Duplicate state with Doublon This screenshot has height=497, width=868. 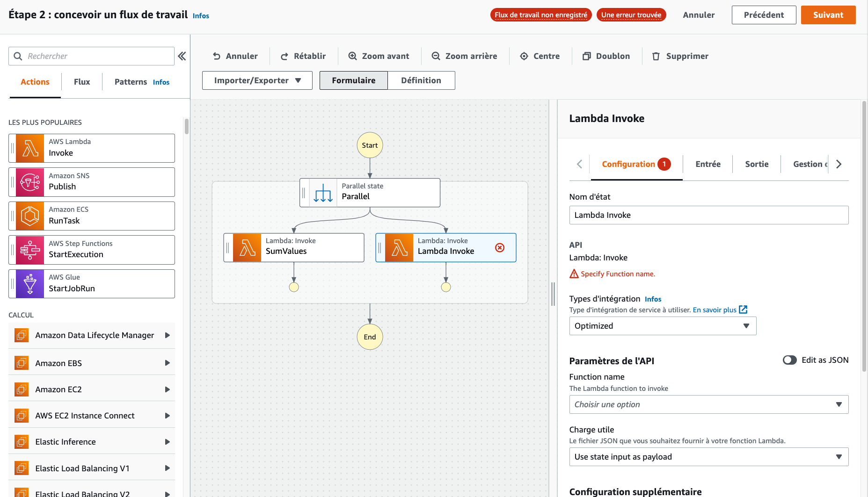pos(606,56)
